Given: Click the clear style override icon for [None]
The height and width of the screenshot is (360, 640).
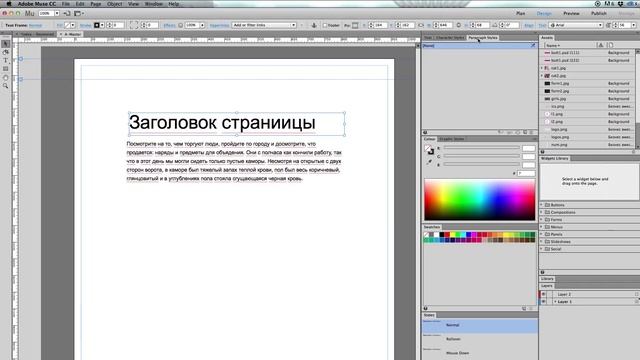Looking at the screenshot, I should (533, 46).
